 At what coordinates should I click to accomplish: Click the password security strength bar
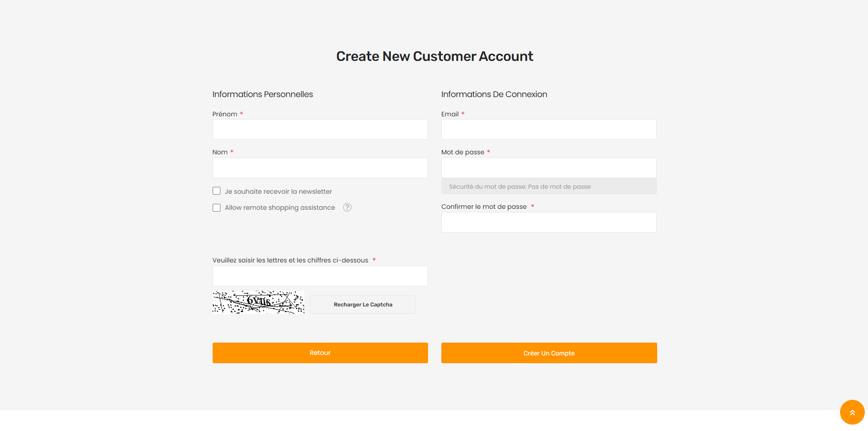click(548, 186)
